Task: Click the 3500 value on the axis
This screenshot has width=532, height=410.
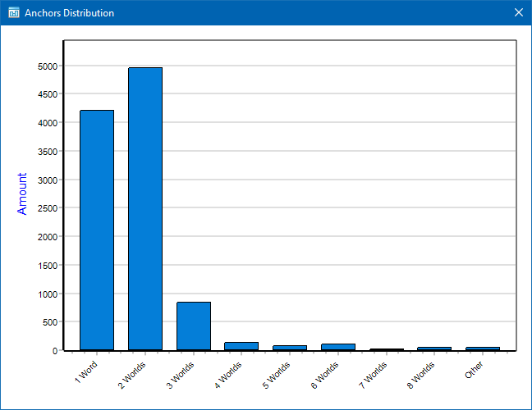Action: [x=48, y=152]
